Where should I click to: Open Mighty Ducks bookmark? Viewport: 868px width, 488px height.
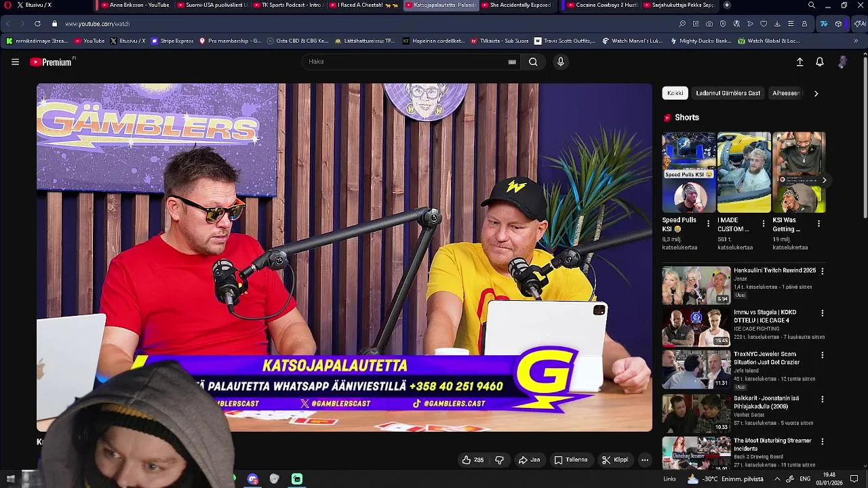(x=701, y=41)
